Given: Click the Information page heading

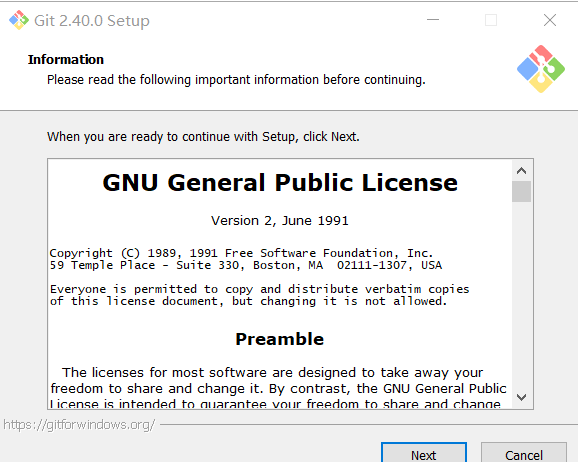Looking at the screenshot, I should tap(66, 59).
